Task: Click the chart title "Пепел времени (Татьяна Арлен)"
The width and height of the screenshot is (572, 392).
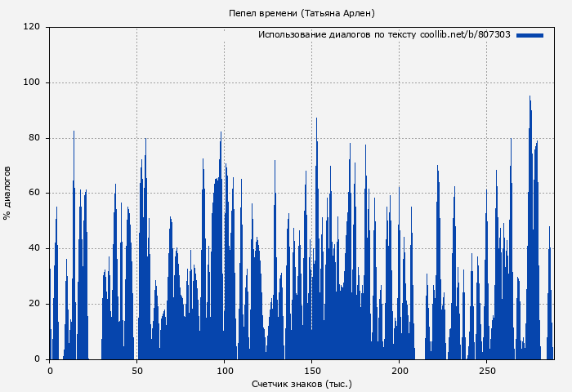Action: pos(302,13)
